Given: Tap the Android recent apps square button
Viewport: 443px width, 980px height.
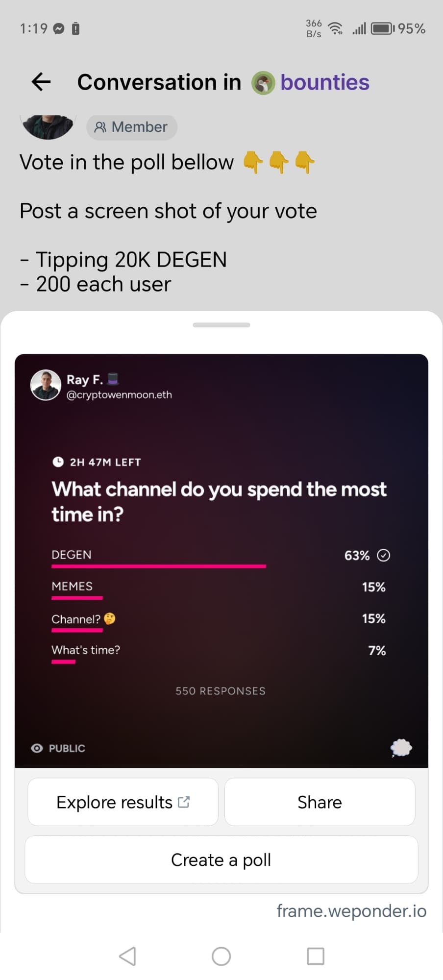Looking at the screenshot, I should click(316, 956).
